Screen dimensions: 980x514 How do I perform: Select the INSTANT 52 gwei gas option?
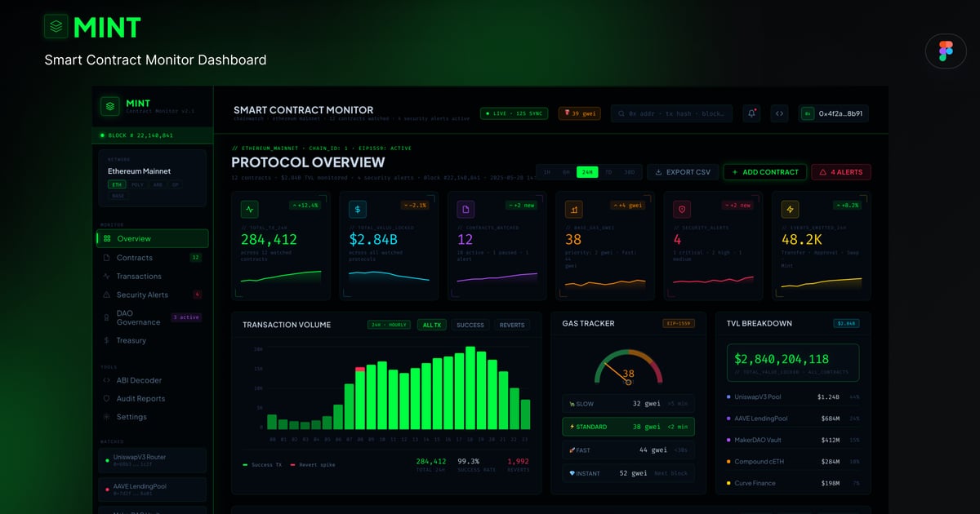coord(629,473)
